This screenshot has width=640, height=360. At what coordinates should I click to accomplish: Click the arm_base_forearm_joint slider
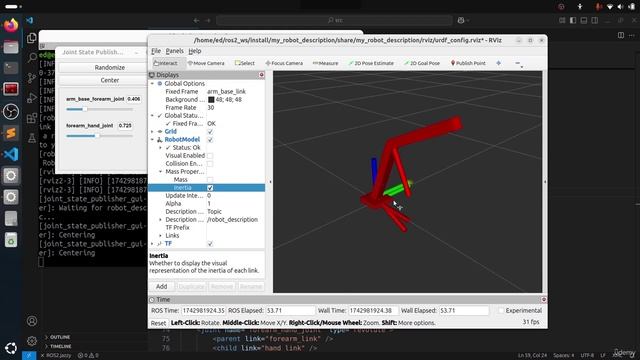pyautogui.click(x=99, y=109)
